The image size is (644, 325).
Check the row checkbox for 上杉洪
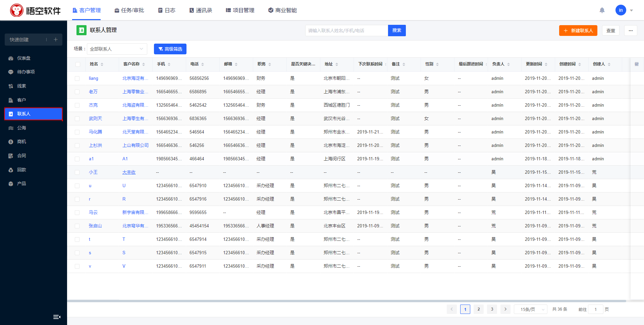coord(77,146)
